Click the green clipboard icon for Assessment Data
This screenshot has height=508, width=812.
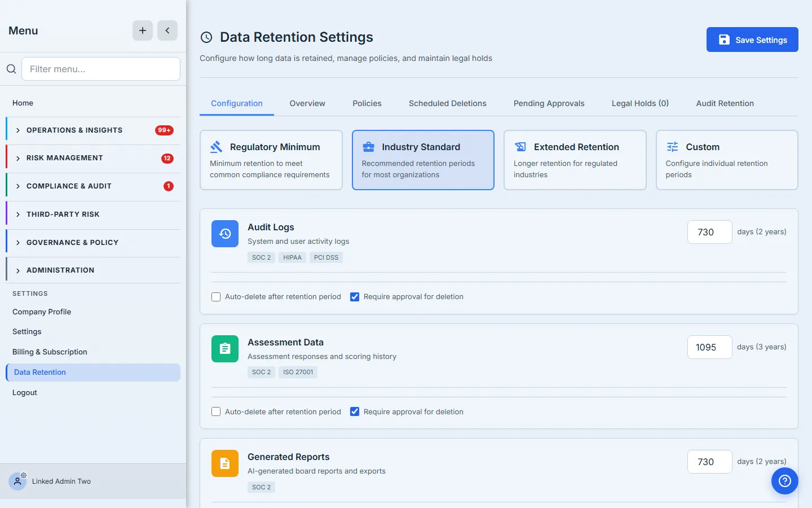coord(225,349)
